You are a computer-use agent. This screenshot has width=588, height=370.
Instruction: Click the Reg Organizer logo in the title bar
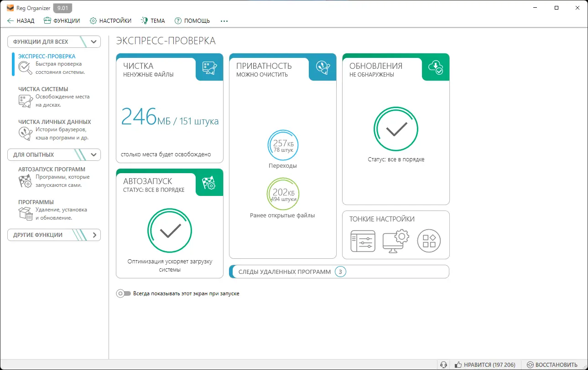click(x=10, y=8)
